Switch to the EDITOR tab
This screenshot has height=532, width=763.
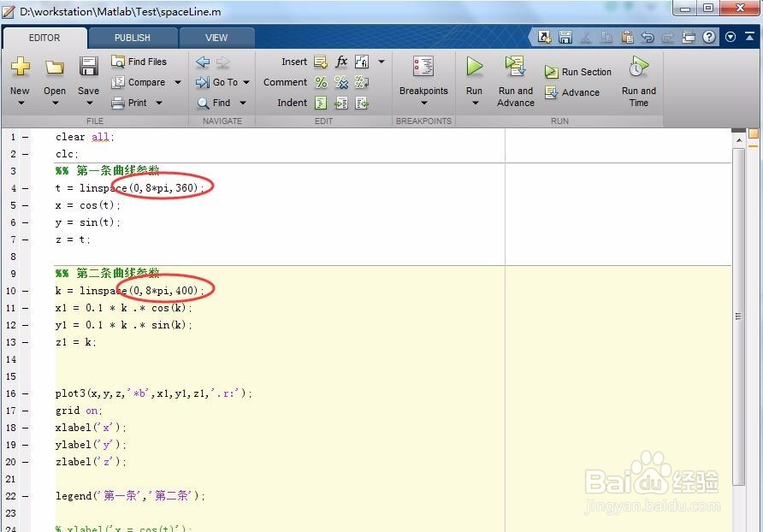click(44, 38)
